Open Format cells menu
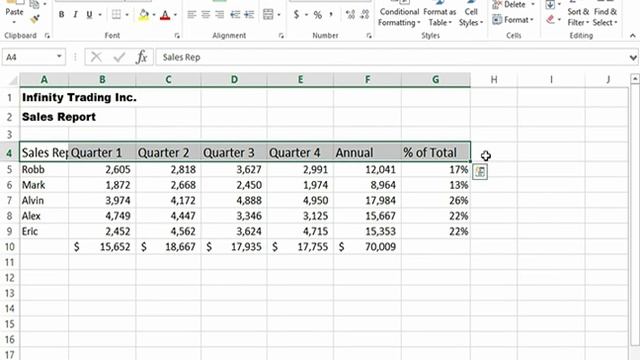The height and width of the screenshot is (360, 640). (513, 20)
